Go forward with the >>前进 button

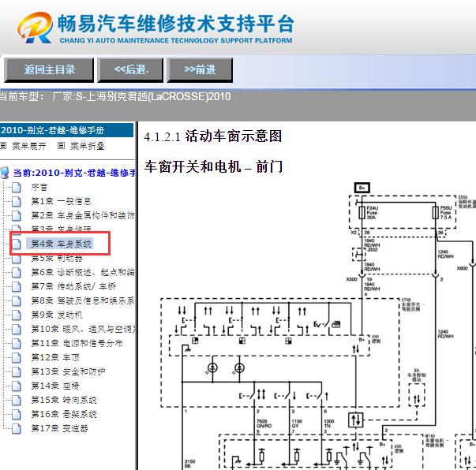200,70
